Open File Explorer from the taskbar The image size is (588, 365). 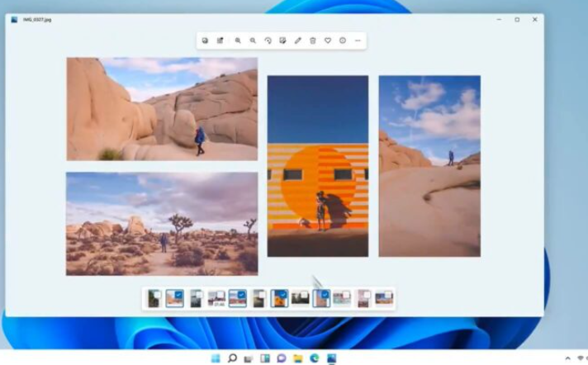coord(298,358)
